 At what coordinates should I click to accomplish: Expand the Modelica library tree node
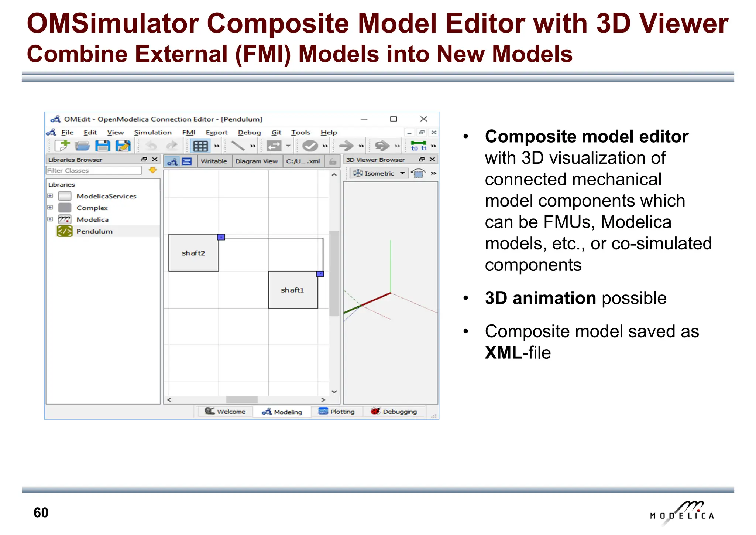[x=50, y=219]
